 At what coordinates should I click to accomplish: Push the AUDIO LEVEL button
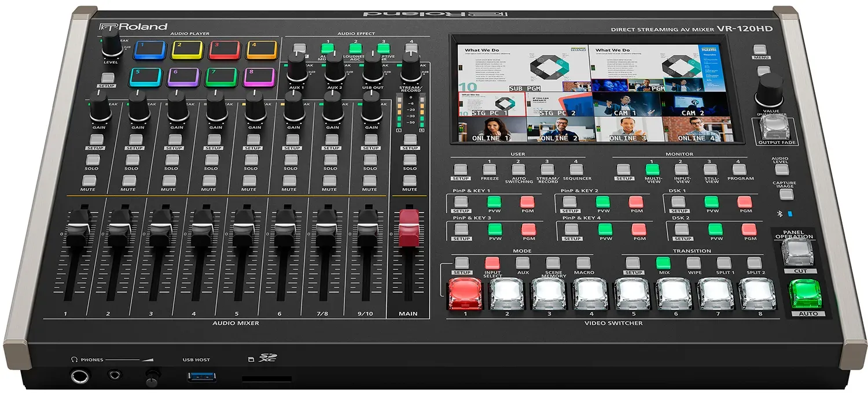pyautogui.click(x=781, y=170)
